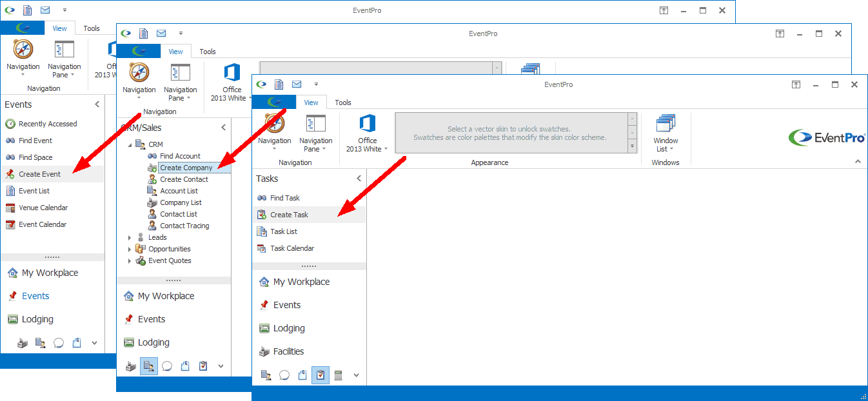Viewport: 868px width, 401px height.
Task: Toggle ribbon display options in front window title bar
Action: point(796,84)
